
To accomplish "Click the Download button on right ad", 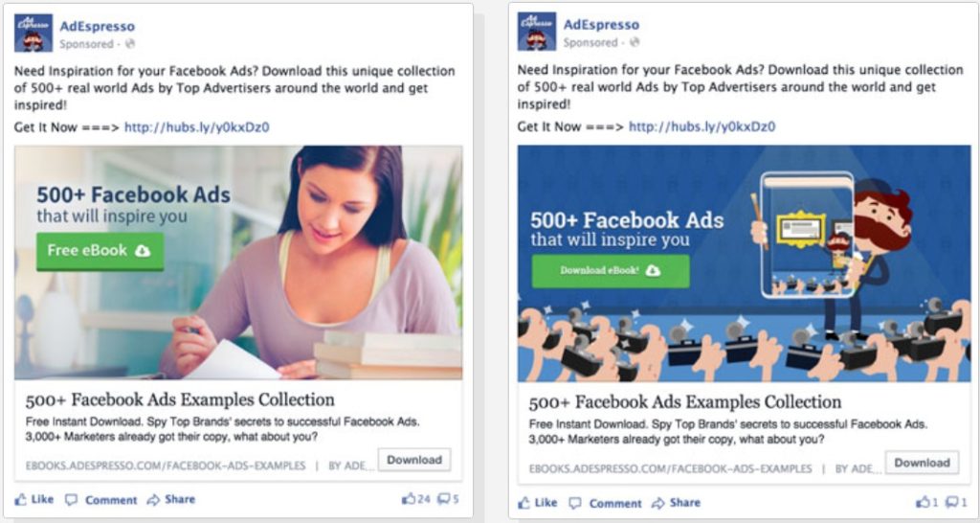I will coord(922,463).
